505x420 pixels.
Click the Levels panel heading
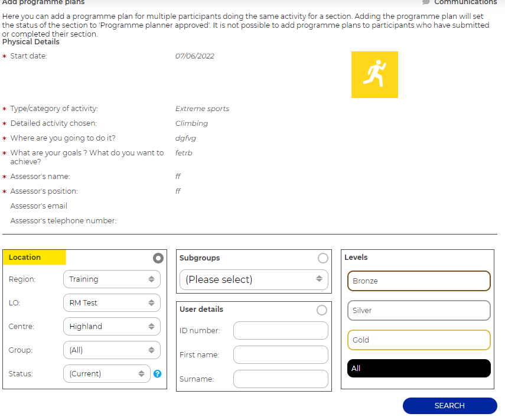[x=356, y=258]
